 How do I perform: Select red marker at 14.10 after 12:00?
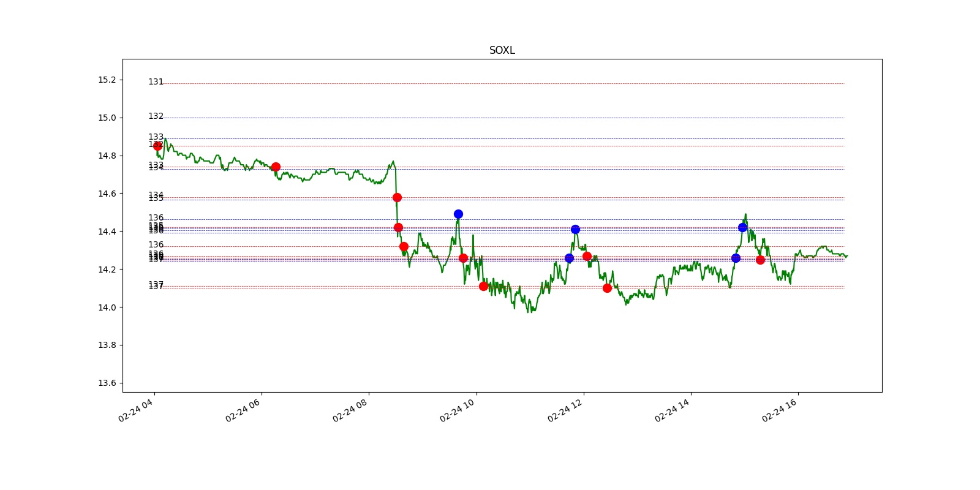click(607, 288)
